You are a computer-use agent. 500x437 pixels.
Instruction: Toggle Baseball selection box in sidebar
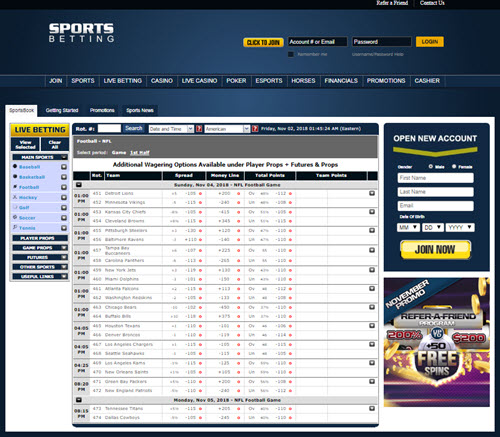click(x=64, y=167)
